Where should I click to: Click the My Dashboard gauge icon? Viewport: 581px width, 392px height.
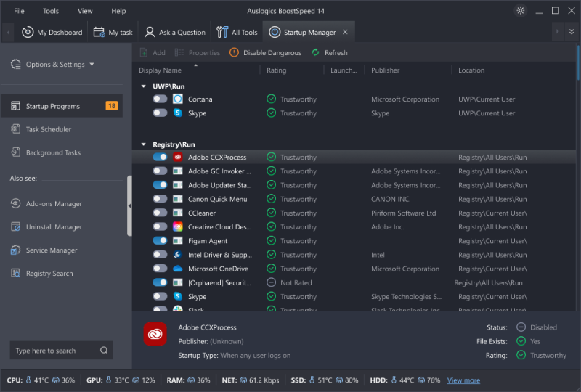(28, 32)
